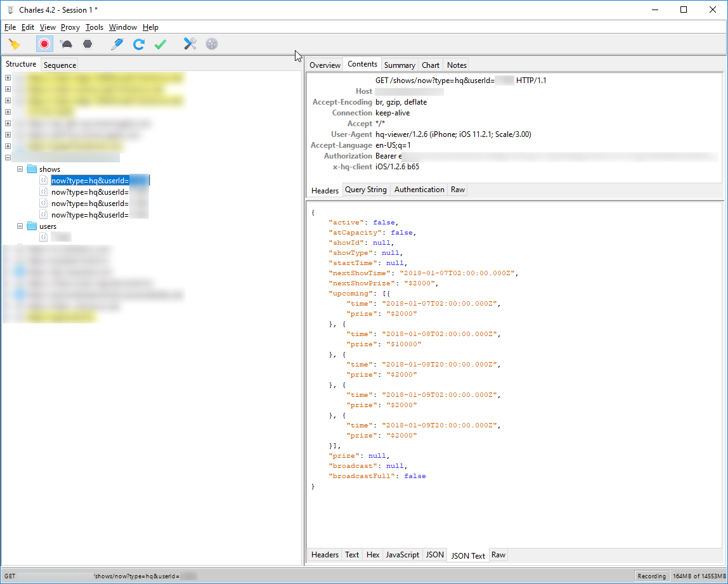Image resolution: width=728 pixels, height=584 pixels.
Task: Collapse the shows folder in tree
Action: (x=20, y=169)
